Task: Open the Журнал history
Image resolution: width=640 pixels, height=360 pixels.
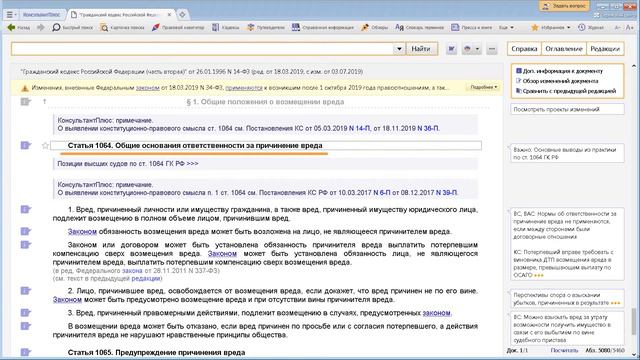Action: click(x=591, y=27)
